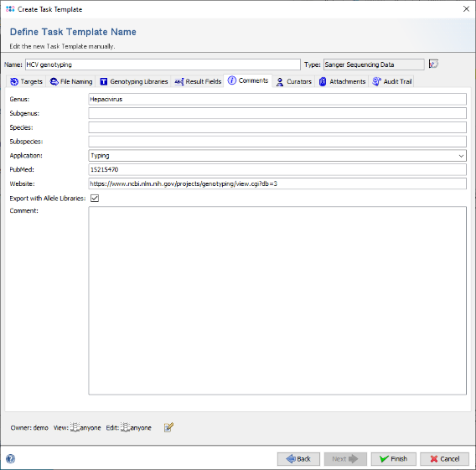This screenshot has height=470, width=476.
Task: Click the Owner: demo text
Action: click(x=29, y=427)
